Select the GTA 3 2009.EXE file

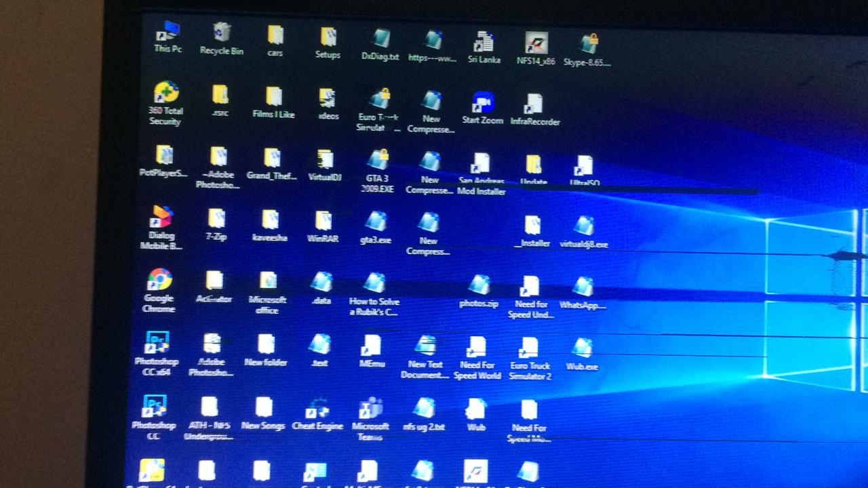[x=378, y=171]
